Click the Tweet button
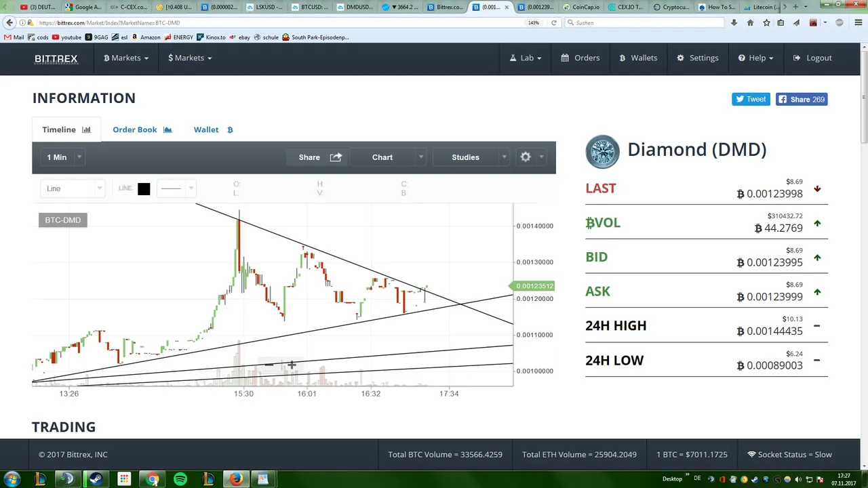This screenshot has width=868, height=488. pos(751,100)
